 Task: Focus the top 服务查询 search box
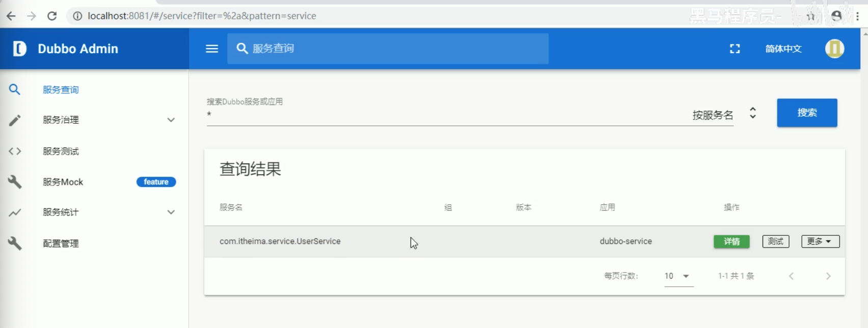pyautogui.click(x=388, y=48)
